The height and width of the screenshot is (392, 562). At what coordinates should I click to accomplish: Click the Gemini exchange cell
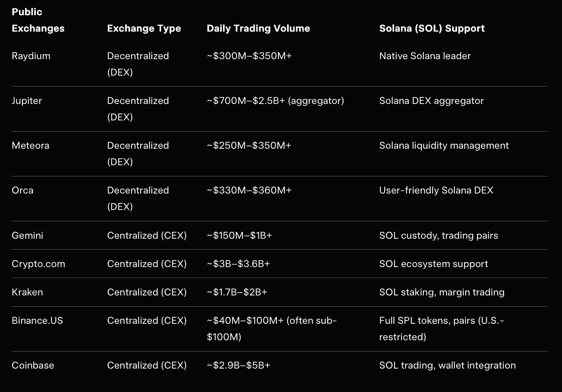(28, 235)
